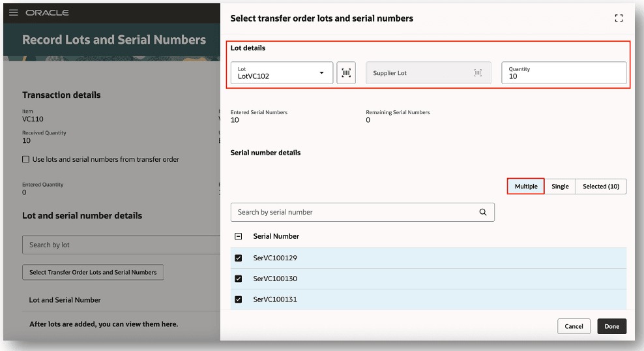
Task: Select the SerVC100129 row text
Action: pos(275,258)
